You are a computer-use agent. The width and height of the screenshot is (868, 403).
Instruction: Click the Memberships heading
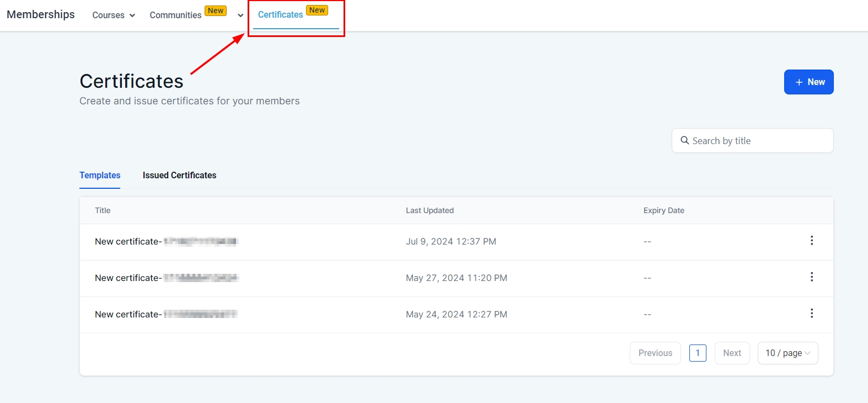tap(41, 15)
